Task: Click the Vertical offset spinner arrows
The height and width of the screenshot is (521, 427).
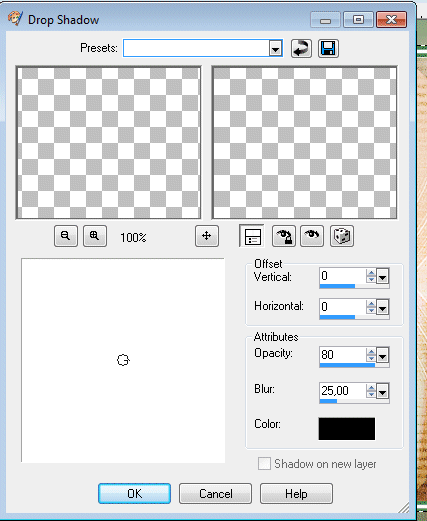Action: pyautogui.click(x=371, y=276)
